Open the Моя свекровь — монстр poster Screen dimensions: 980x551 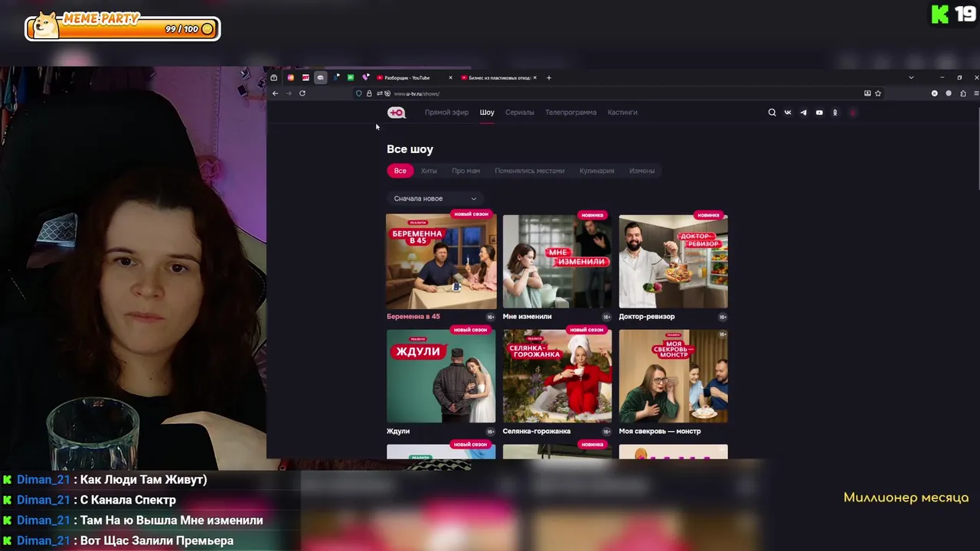pyautogui.click(x=673, y=376)
